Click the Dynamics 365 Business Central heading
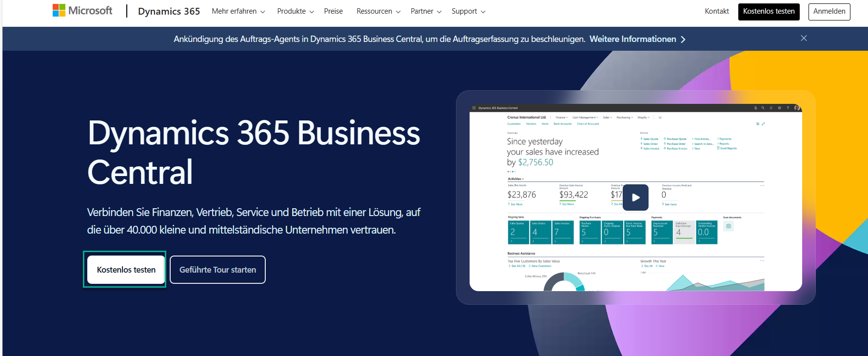The height and width of the screenshot is (356, 868). [x=254, y=152]
